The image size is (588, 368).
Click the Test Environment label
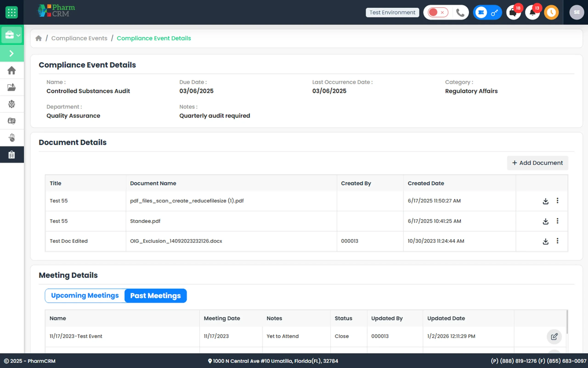point(392,12)
